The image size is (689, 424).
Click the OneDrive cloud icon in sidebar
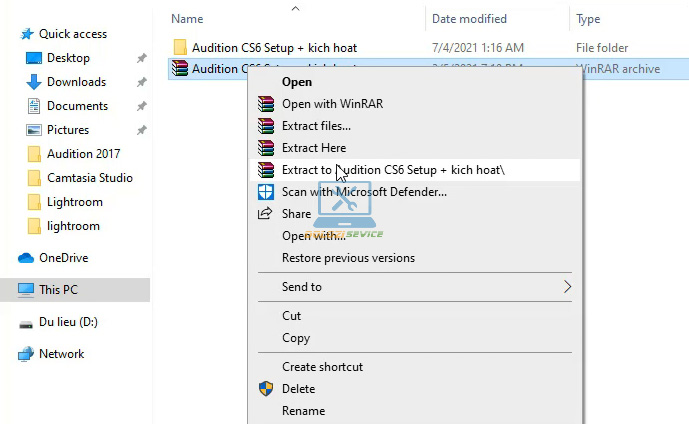point(27,258)
